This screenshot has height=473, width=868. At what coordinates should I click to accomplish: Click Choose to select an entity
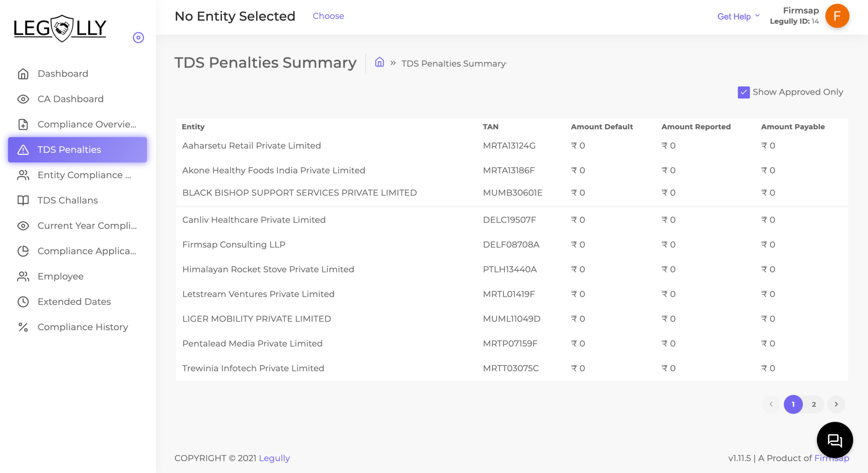[x=328, y=16]
